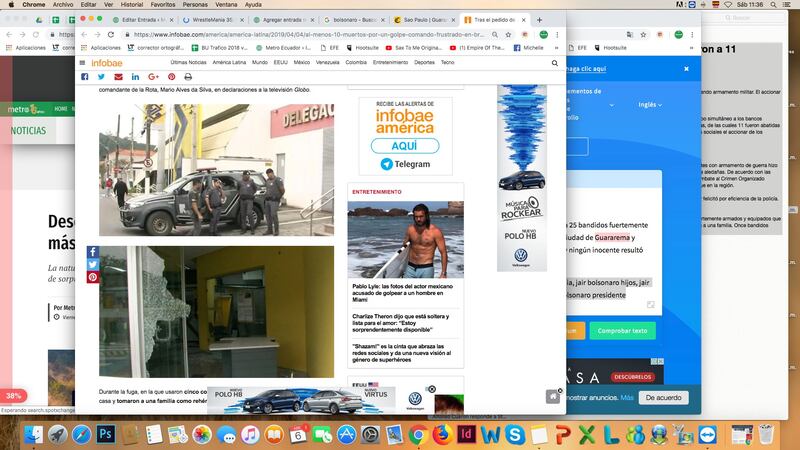Share article on Twitter from top share bar
800x450 pixels.
coord(101,77)
